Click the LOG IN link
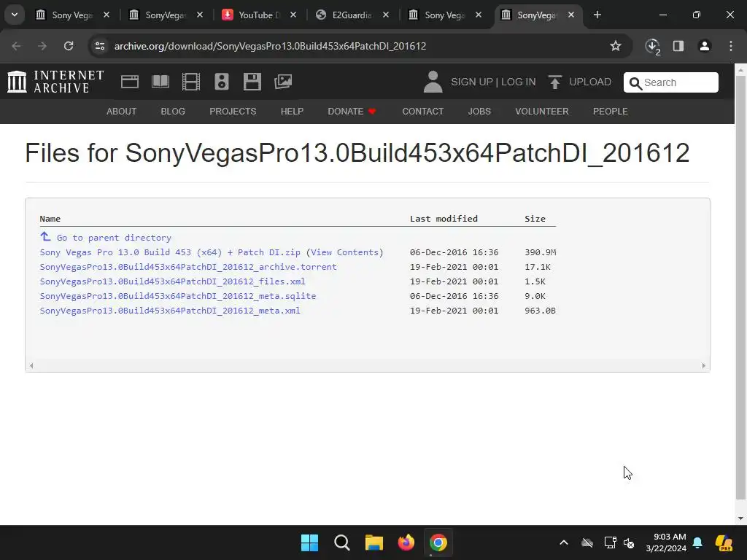747x560 pixels. [x=519, y=82]
